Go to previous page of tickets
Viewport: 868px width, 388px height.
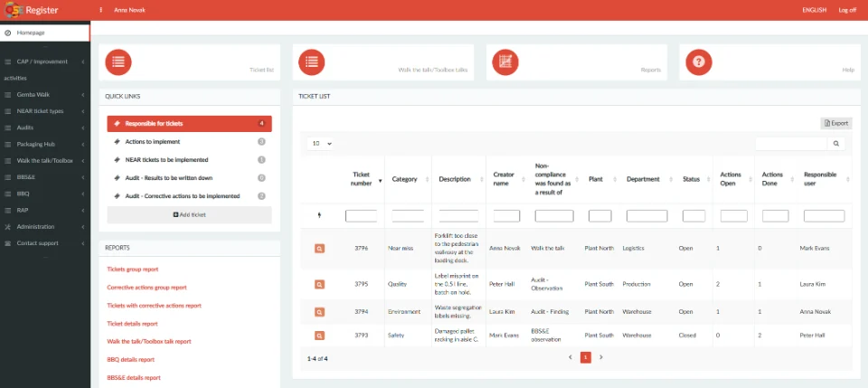coord(571,357)
